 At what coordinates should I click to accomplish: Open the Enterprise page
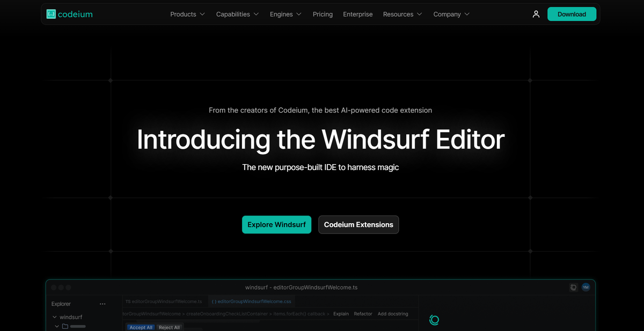click(x=358, y=14)
